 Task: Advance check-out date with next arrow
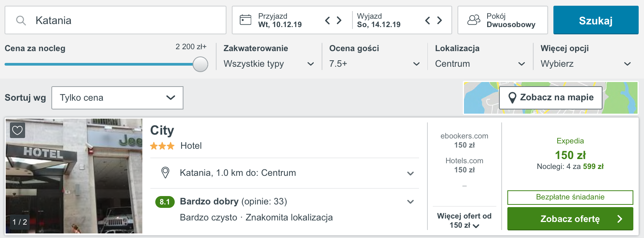click(439, 20)
